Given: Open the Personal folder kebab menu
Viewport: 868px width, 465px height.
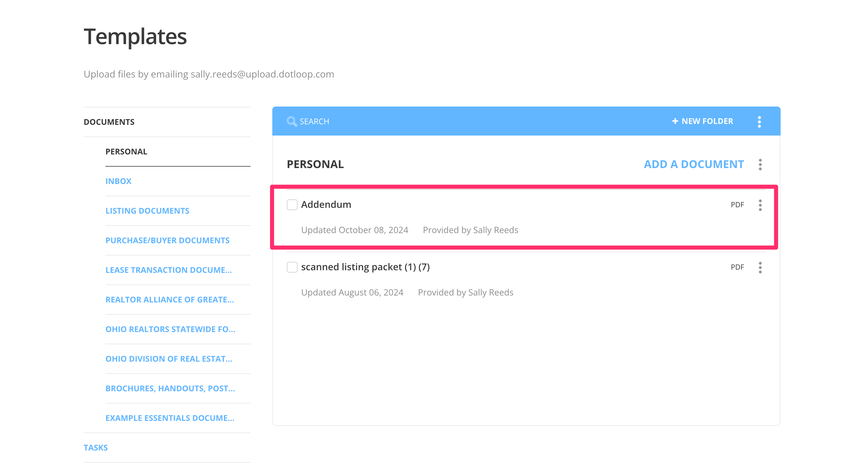Looking at the screenshot, I should 760,165.
